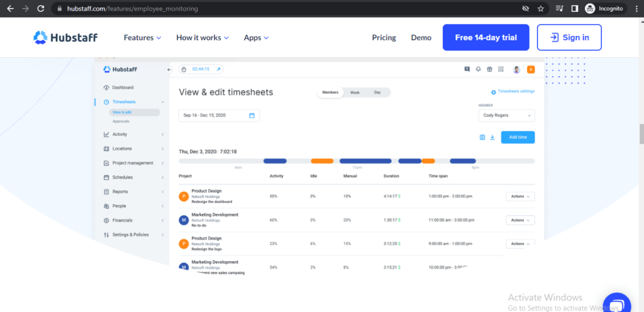Viewport: 644px width, 312px height.
Task: Click the Activity chart icon in sidebar
Action: click(x=106, y=134)
